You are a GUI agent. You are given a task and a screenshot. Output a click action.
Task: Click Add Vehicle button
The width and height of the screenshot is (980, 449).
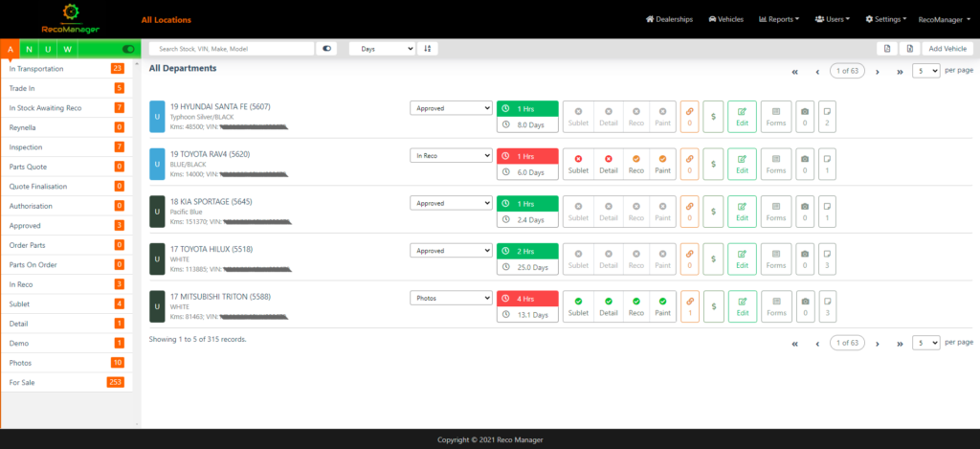coord(947,48)
